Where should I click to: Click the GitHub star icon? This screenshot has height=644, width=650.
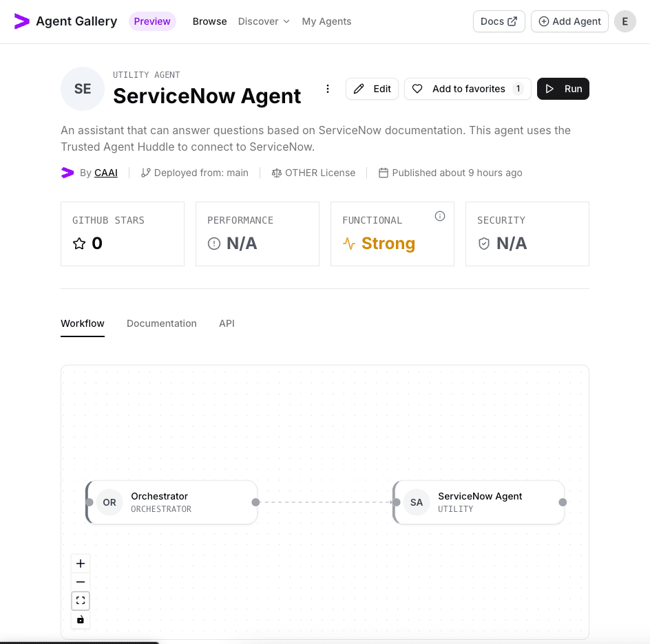(x=79, y=243)
